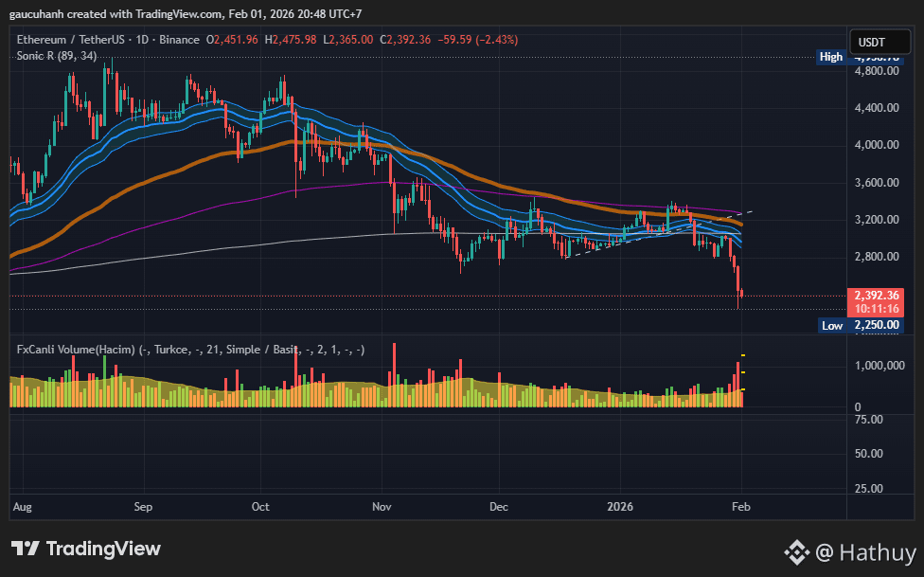Click the High price label

831,57
